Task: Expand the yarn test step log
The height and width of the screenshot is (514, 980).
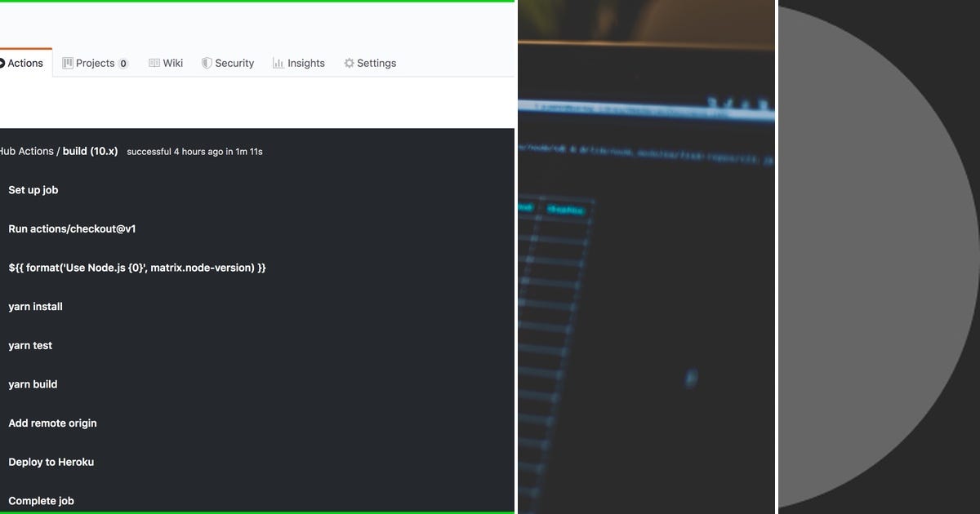Action: pos(30,345)
